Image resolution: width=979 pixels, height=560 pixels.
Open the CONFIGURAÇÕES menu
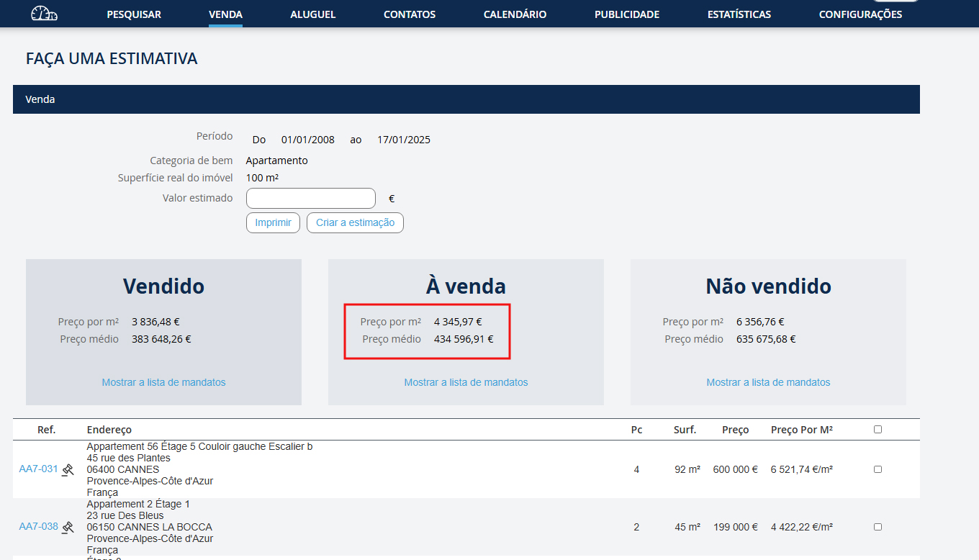tap(860, 14)
